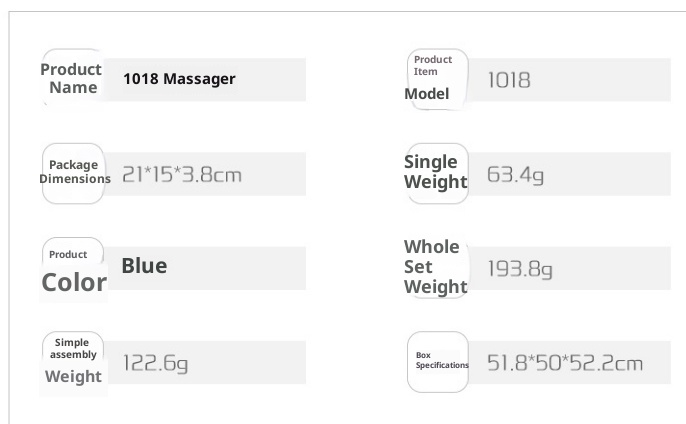Screen dimensions: 686x424
Task: Select the '21*15*3.8cm' value
Action: pyautogui.click(x=181, y=174)
